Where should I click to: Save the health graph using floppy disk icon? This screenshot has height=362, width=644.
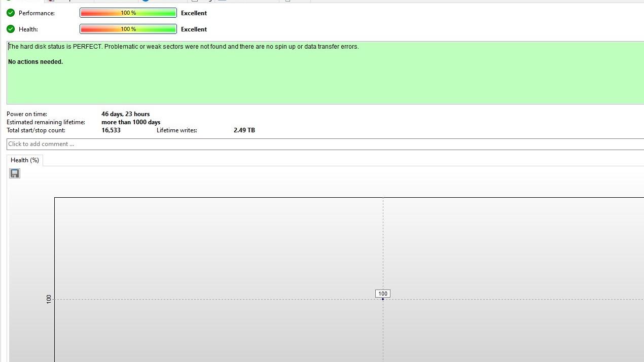pyautogui.click(x=15, y=173)
